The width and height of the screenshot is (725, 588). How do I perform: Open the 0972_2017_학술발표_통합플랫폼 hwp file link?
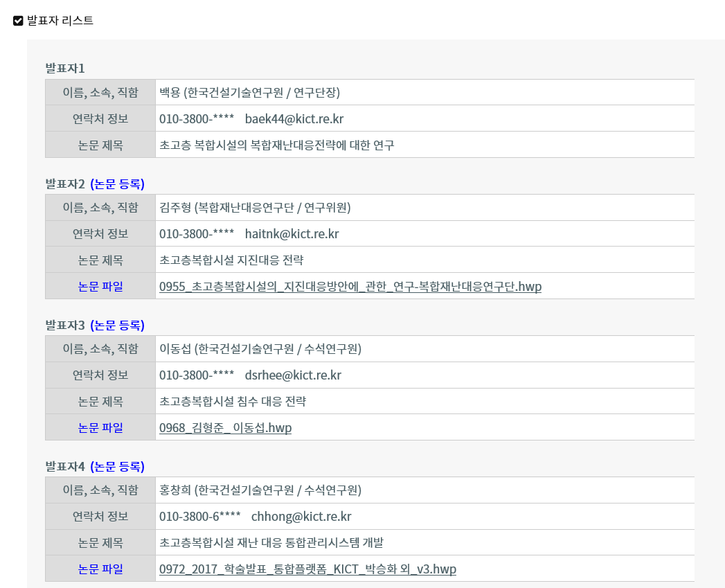point(307,569)
